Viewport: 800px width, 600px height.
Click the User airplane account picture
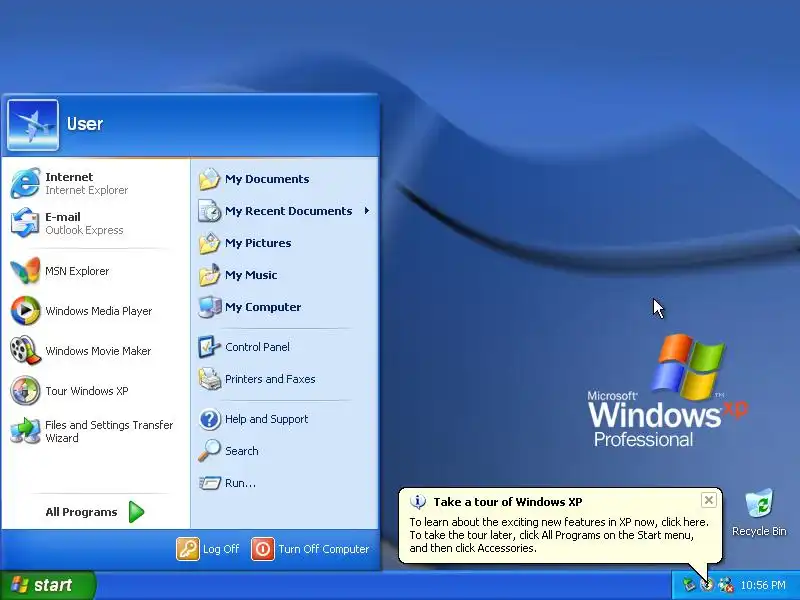pyautogui.click(x=33, y=125)
